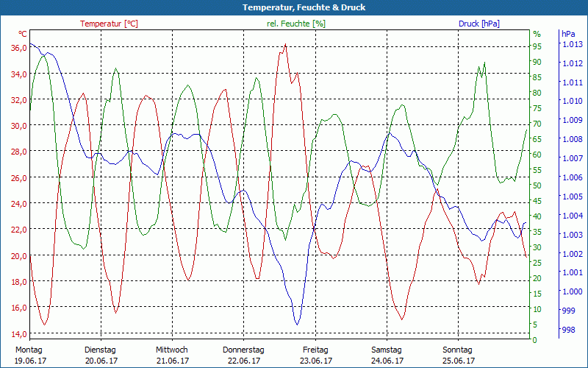
Task: Click the "20,0" temperature axis value
Action: coord(19,256)
